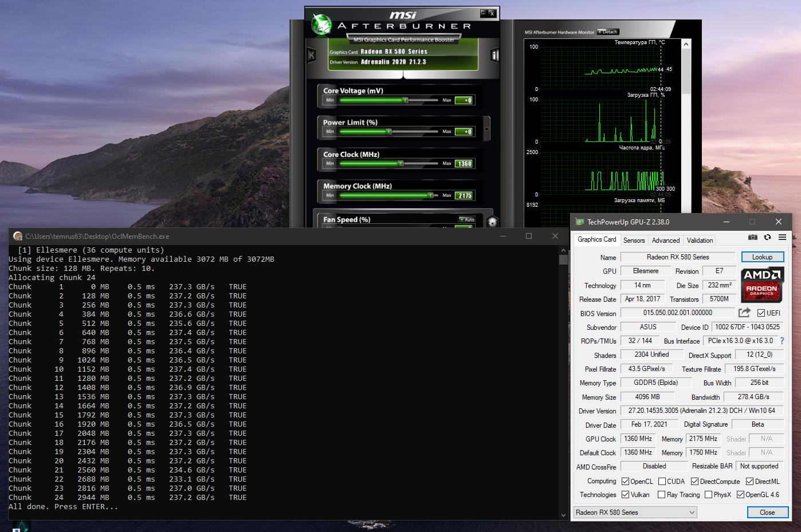The image size is (801, 532).
Task: Take a GPU-Z screenshot with camera icon
Action: [x=753, y=237]
